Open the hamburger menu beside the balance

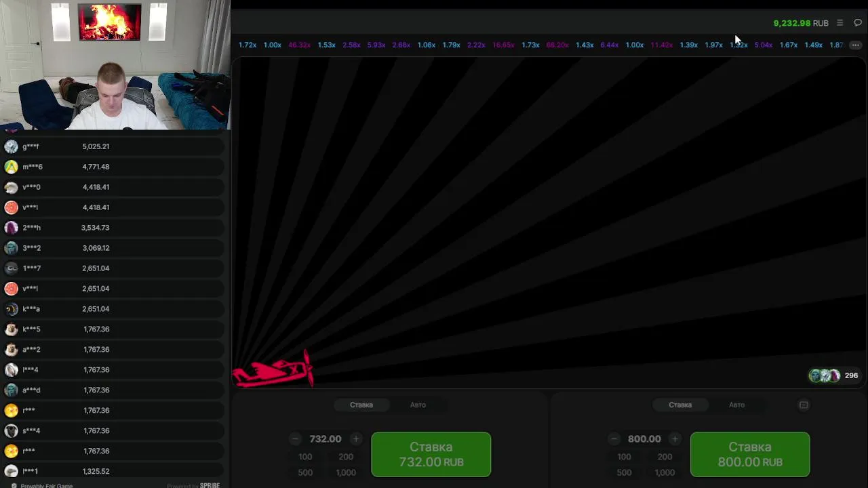[840, 23]
